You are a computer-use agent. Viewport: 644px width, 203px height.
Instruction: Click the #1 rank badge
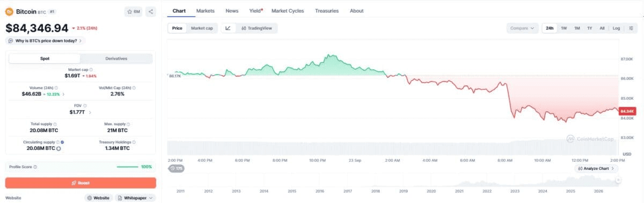[x=52, y=11]
